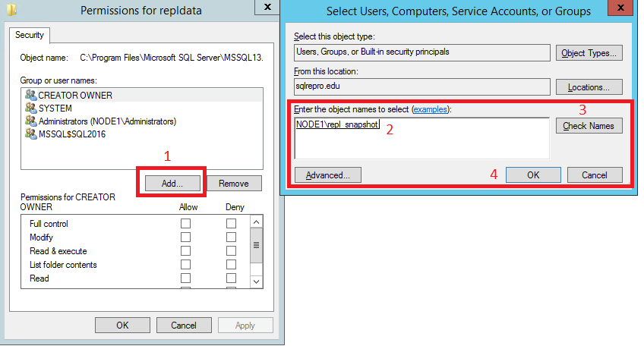Select the Administrators (NODE1\Administrators) group icon

click(x=31, y=121)
